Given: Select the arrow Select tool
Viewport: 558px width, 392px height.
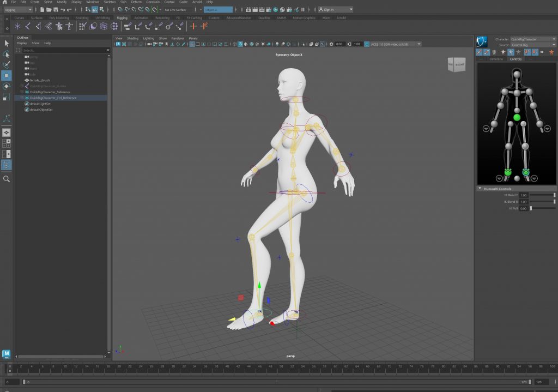Looking at the screenshot, I should (7, 43).
